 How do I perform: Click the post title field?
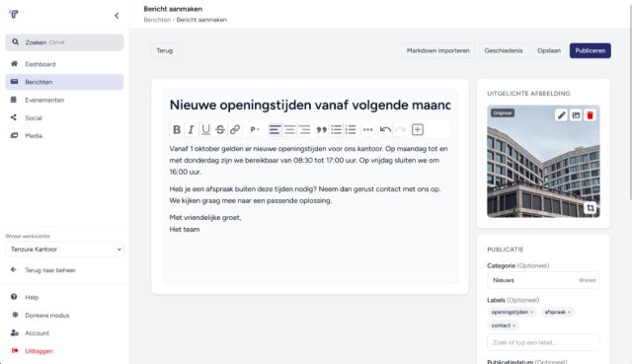coord(310,106)
